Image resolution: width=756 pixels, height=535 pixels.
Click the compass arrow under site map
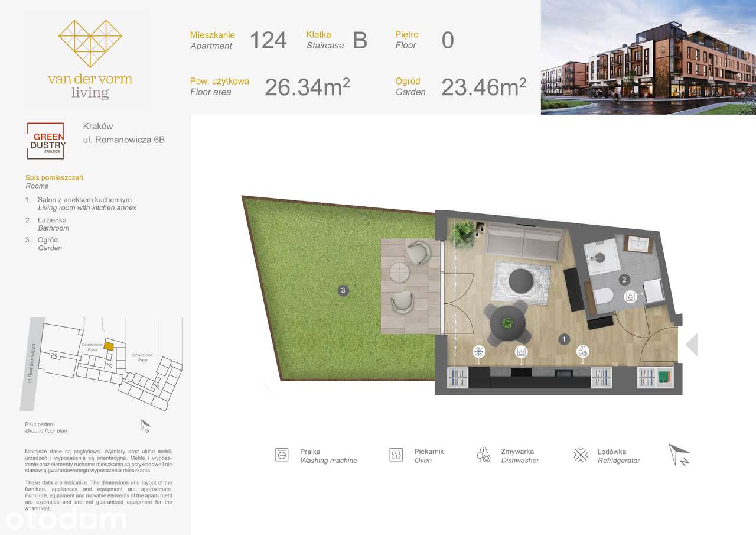pos(146,425)
